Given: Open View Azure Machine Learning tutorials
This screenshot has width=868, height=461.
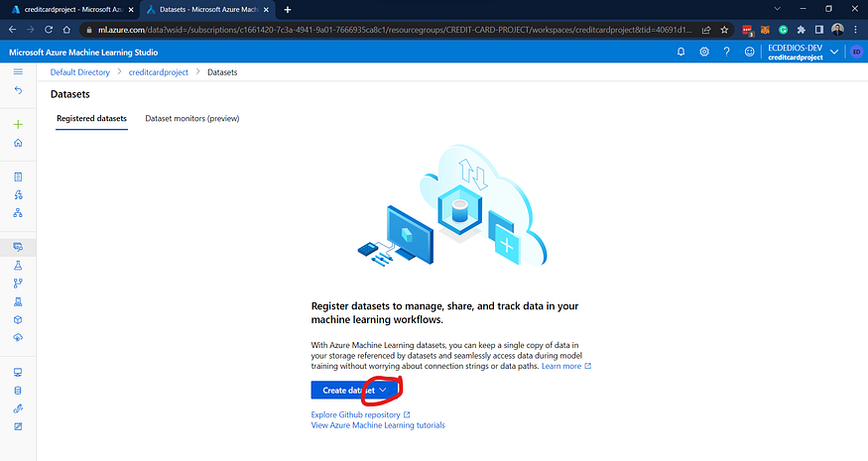Looking at the screenshot, I should pyautogui.click(x=378, y=425).
